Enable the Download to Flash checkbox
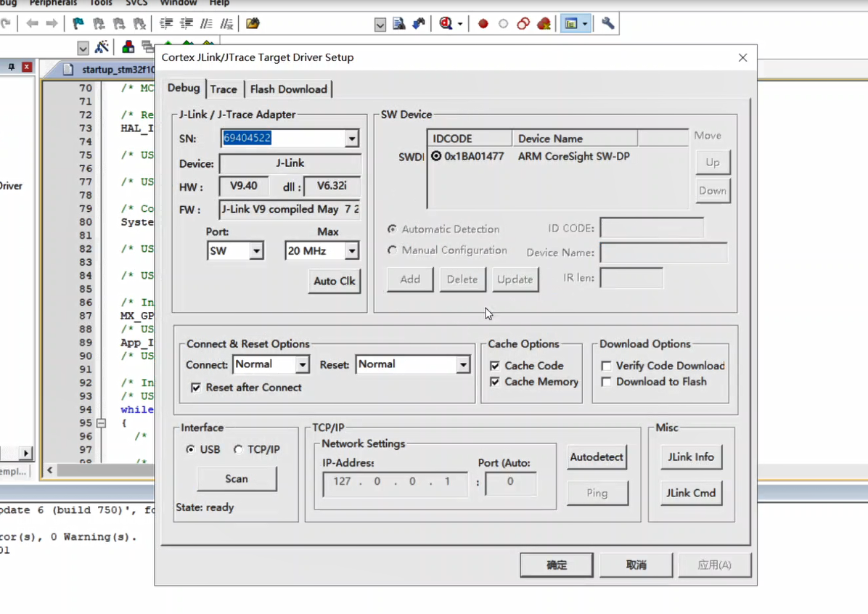The height and width of the screenshot is (614, 868). (x=606, y=382)
